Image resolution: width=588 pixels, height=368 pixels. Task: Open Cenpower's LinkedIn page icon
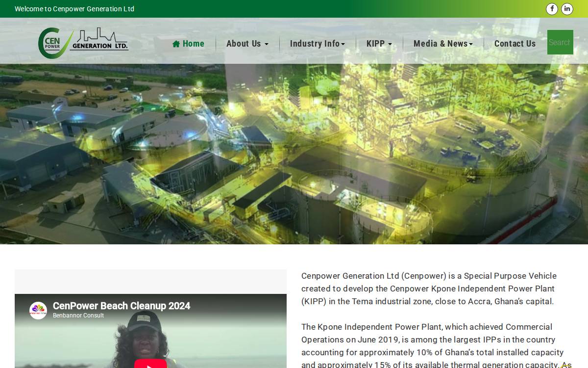tap(567, 9)
